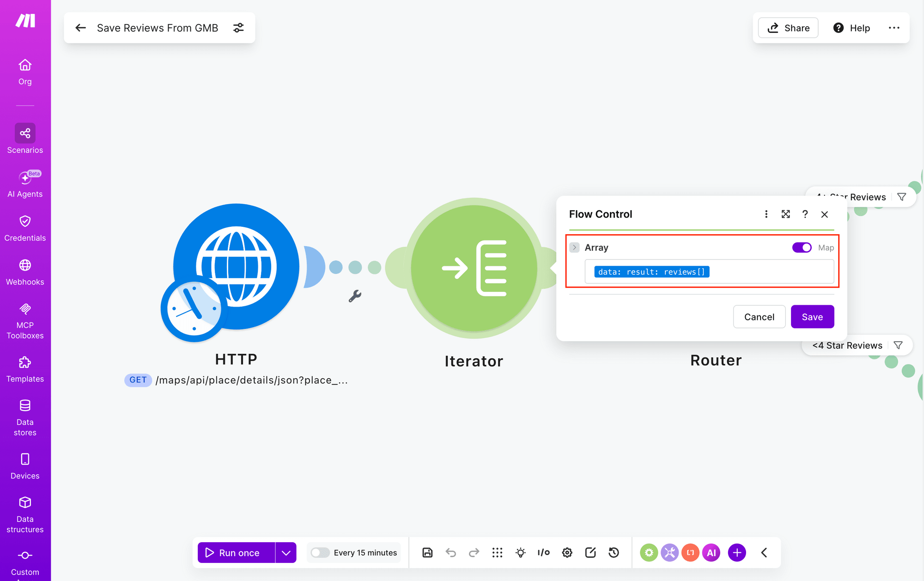Viewport: 924px width, 581px height.
Task: Add favorite with plus button
Action: 737,552
